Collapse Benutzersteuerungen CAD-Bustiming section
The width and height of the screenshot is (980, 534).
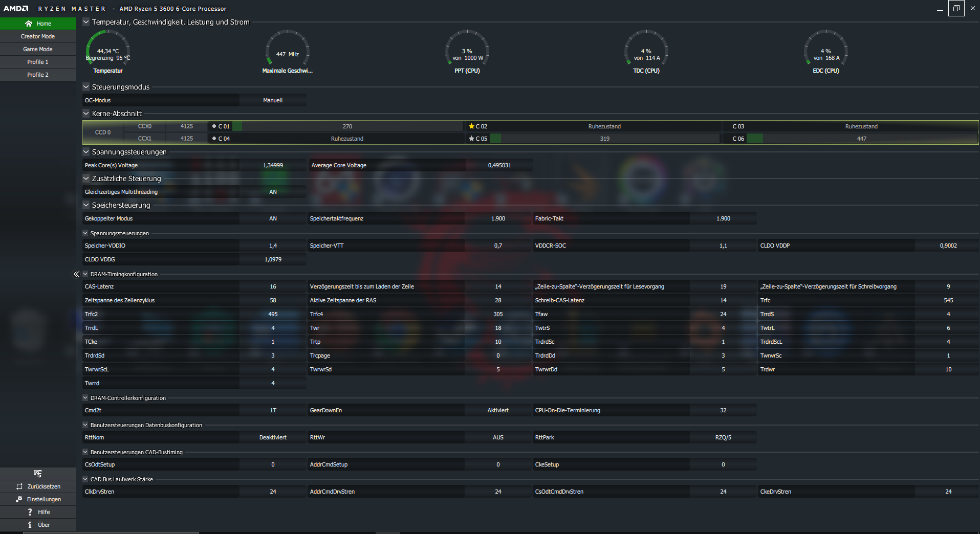85,452
